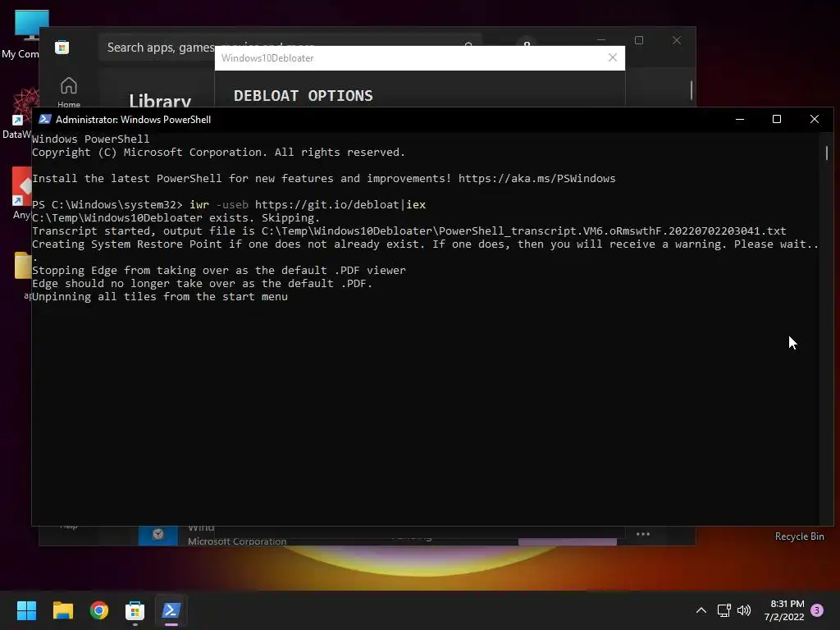Open File Explorer from the taskbar
This screenshot has width=840, height=630.
click(62, 610)
